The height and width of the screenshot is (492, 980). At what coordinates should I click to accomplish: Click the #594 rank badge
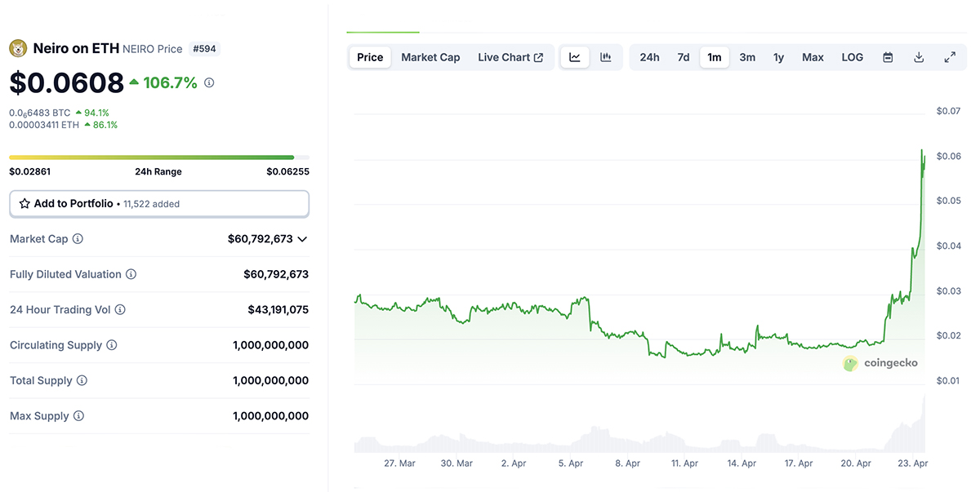[204, 49]
